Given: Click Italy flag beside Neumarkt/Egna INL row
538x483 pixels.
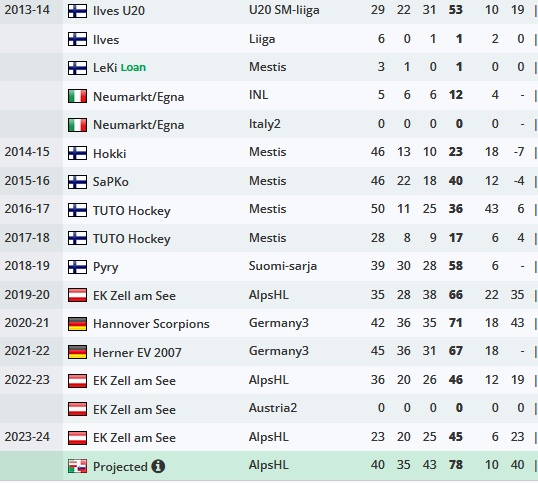Looking at the screenshot, I should (77, 96).
